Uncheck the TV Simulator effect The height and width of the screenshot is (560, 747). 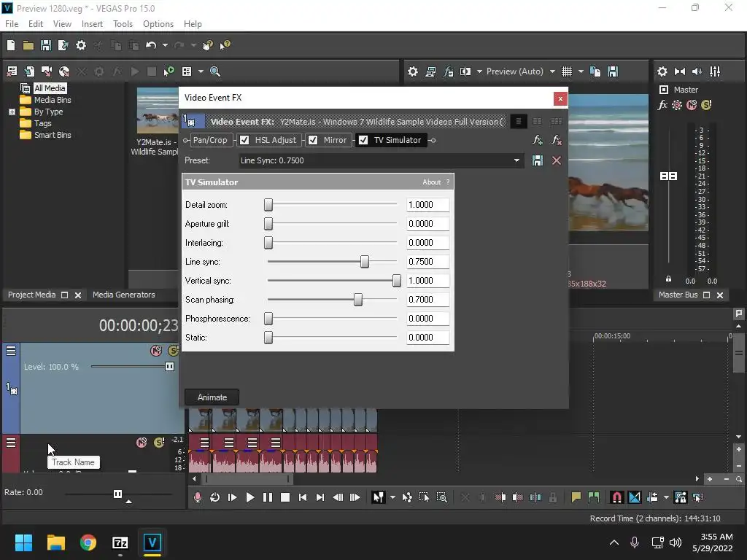pyautogui.click(x=363, y=140)
